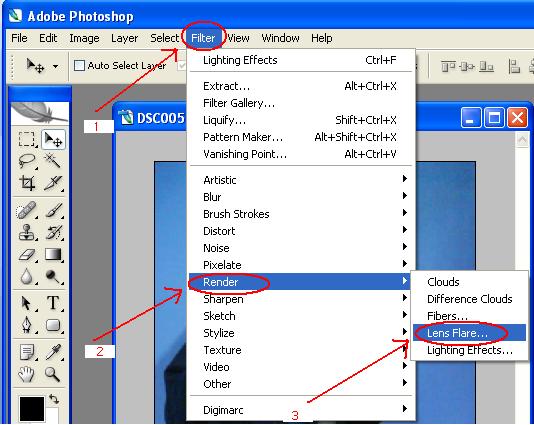The height and width of the screenshot is (425, 534).
Task: Open the Window menu
Action: click(x=280, y=38)
